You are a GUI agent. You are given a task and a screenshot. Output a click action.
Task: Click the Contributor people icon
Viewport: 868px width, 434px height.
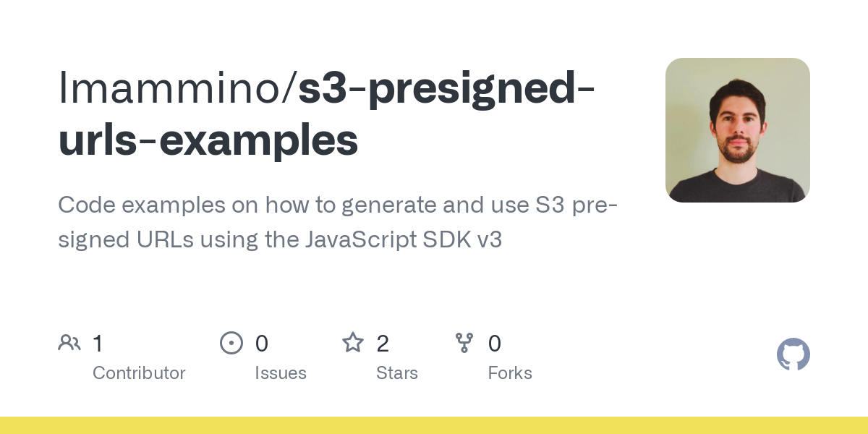[69, 343]
